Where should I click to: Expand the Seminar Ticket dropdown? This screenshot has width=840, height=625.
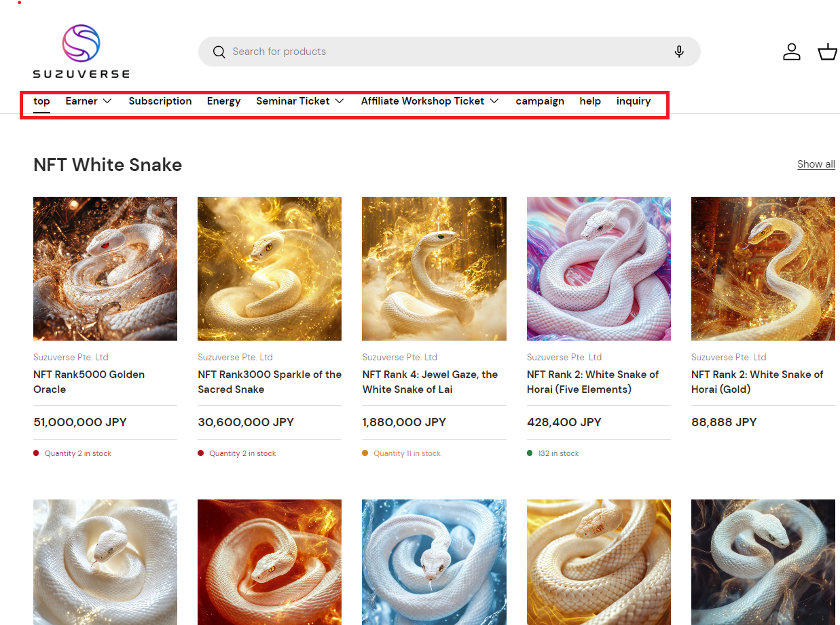coord(299,101)
